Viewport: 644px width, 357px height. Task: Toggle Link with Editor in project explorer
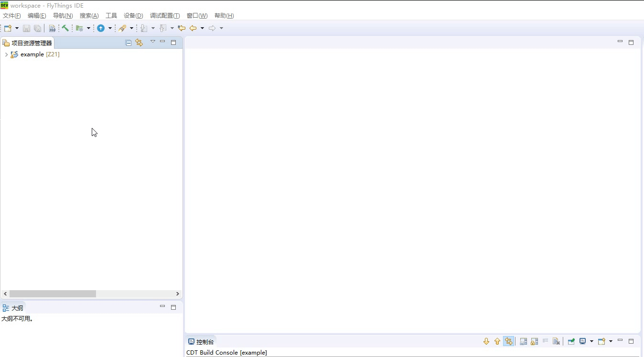(139, 42)
